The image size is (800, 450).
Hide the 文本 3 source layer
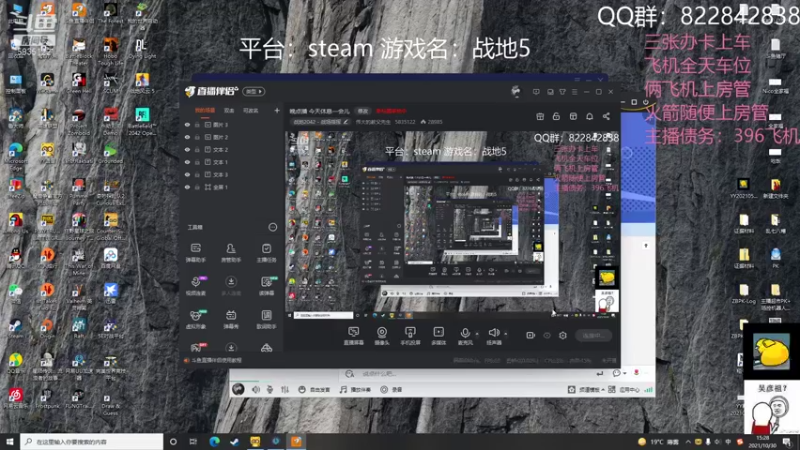click(187, 174)
